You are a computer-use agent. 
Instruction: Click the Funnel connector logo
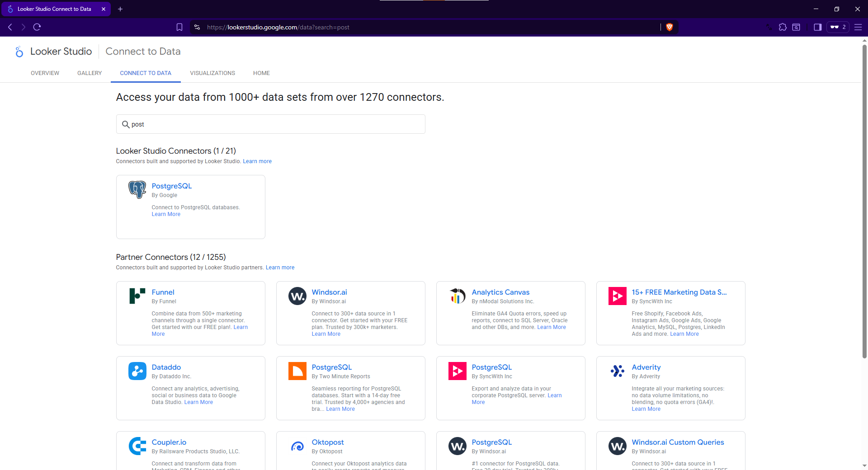pos(137,296)
